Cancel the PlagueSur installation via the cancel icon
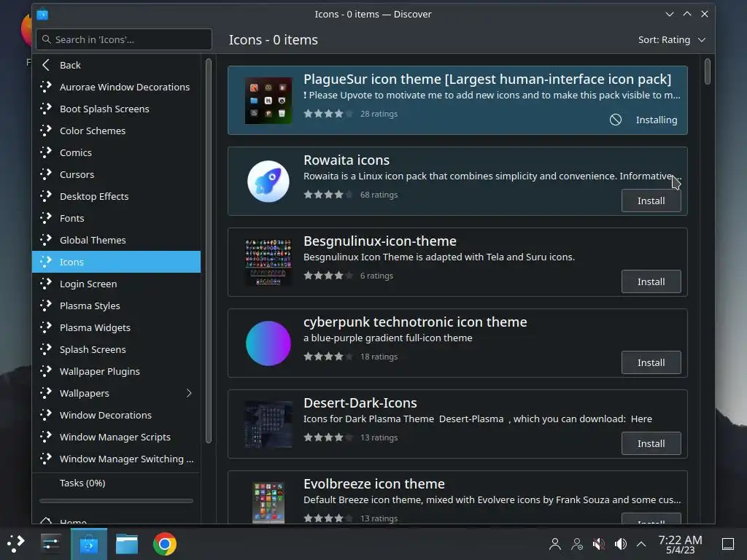The image size is (747, 560). [616, 120]
